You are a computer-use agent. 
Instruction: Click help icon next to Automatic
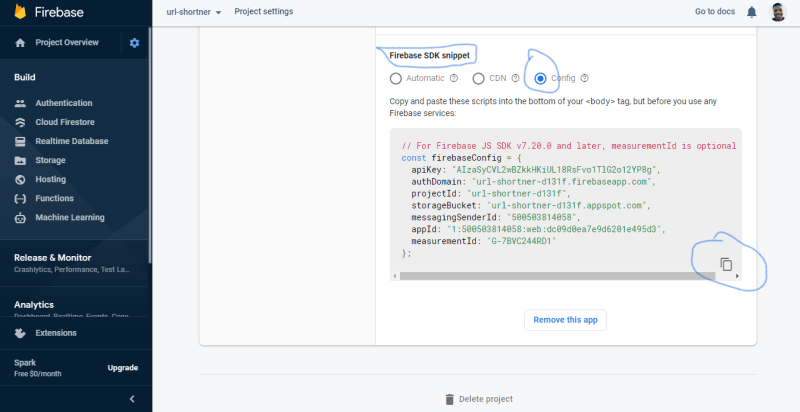click(454, 78)
